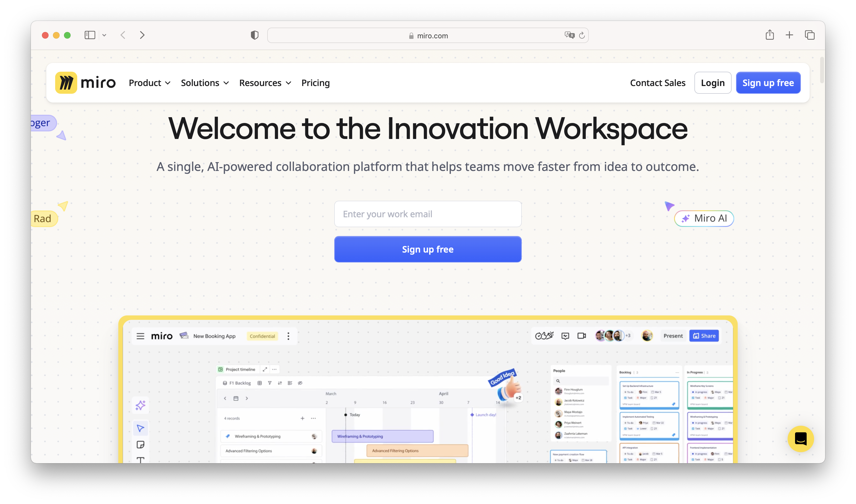The height and width of the screenshot is (504, 856).
Task: Click the privacy shield icon in toolbar
Action: click(x=255, y=35)
